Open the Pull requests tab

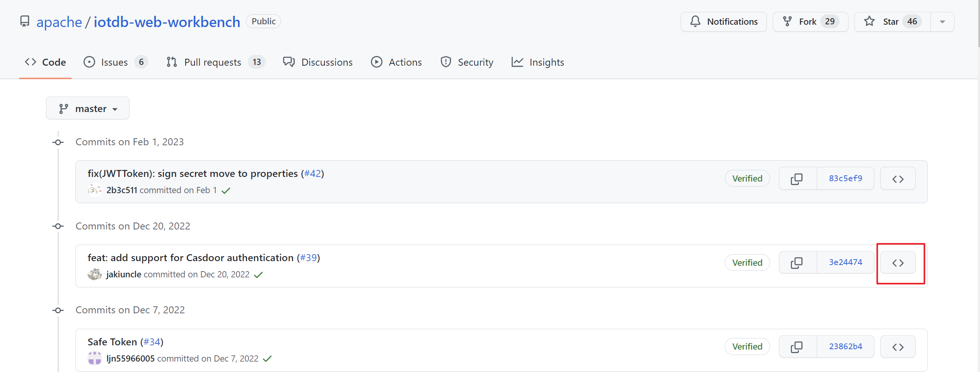216,62
